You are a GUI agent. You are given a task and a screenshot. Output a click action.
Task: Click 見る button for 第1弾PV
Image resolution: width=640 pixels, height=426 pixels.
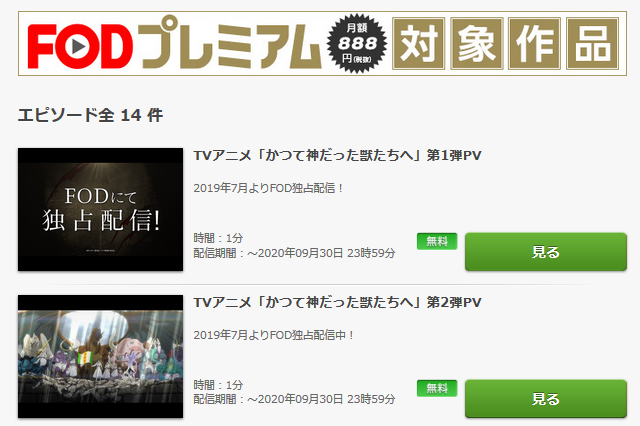[546, 252]
